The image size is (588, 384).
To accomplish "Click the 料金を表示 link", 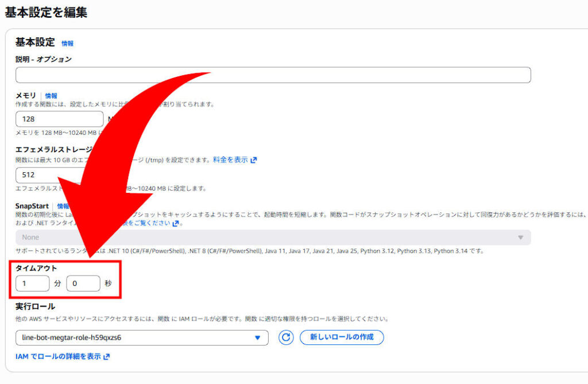I will click(x=230, y=160).
